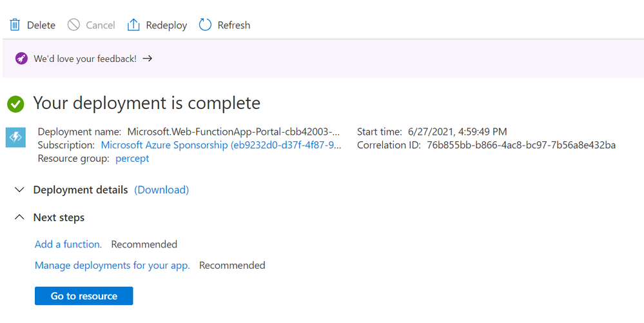Click the Your deployment is complete heading
644x323 pixels.
146,103
